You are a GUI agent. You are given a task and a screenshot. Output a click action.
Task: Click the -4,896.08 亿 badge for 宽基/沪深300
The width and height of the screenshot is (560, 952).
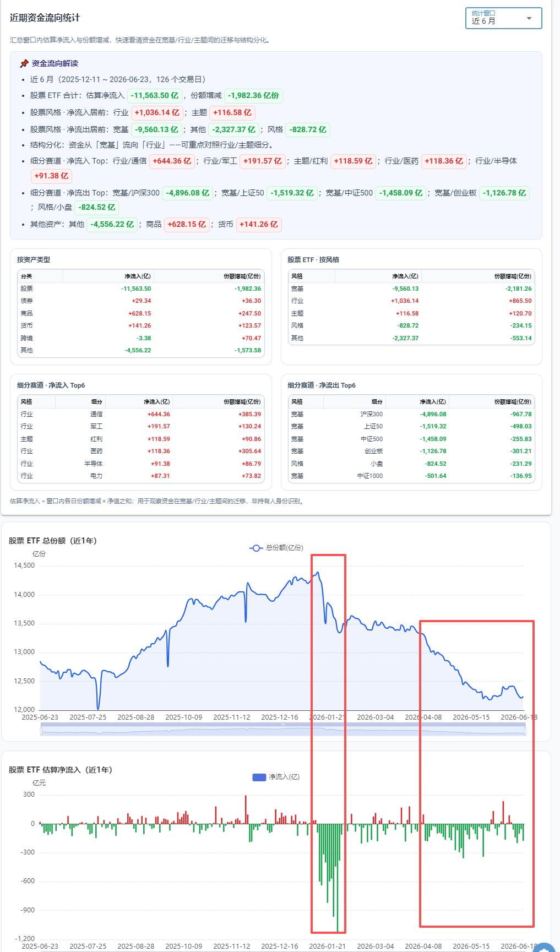187,193
